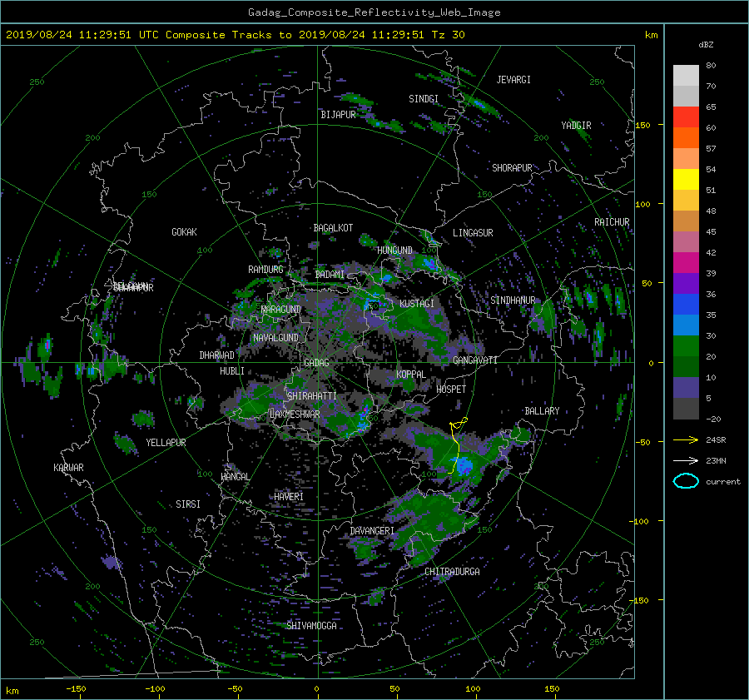Click the HUBLI city label
Screen dimensions: 749x700
232,371
